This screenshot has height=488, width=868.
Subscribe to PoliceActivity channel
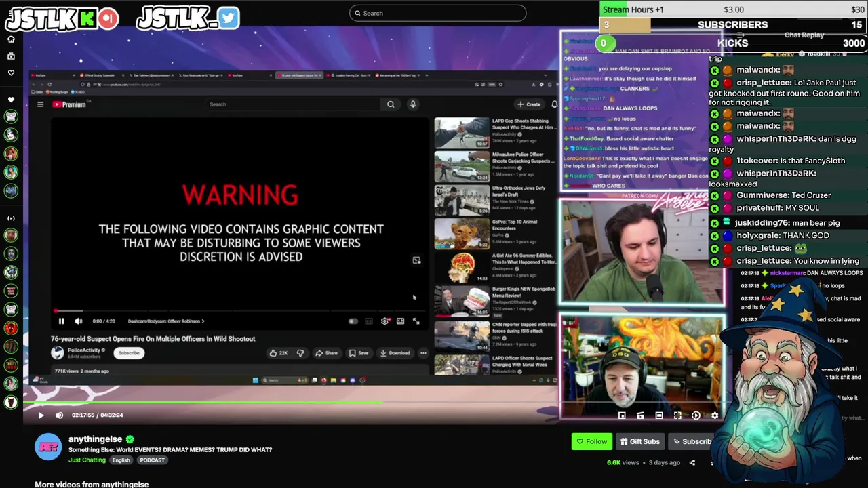coord(129,353)
